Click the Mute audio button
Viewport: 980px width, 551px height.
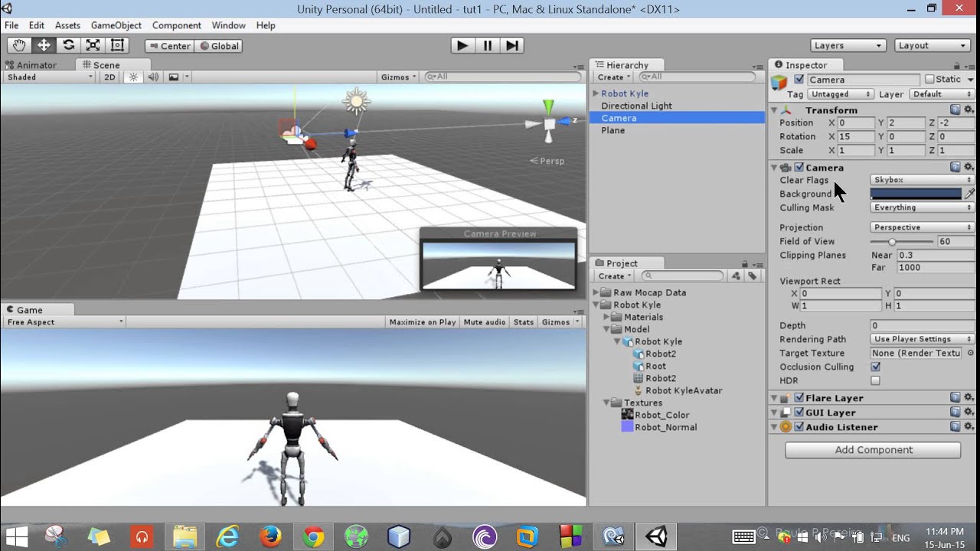click(x=485, y=322)
